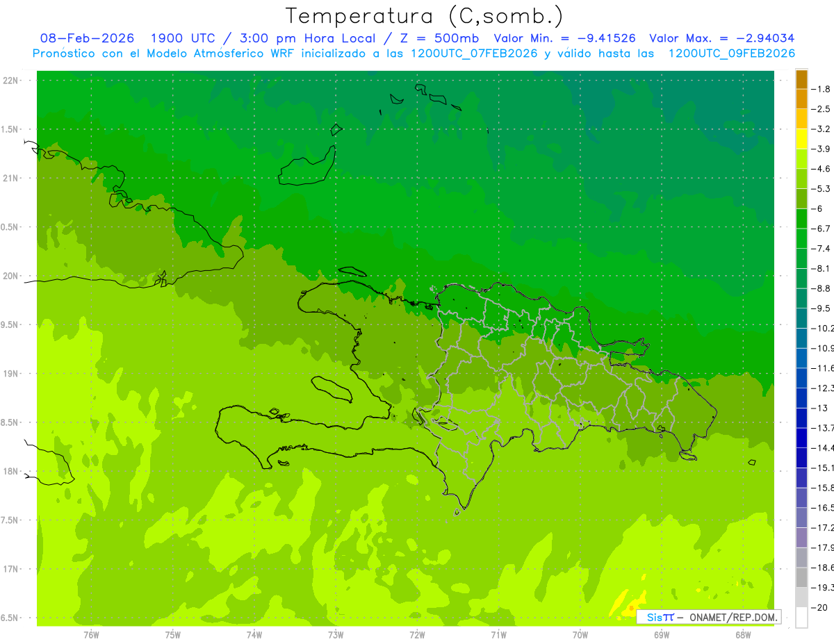
Task: Click the "68W" longitude label
Action: [743, 635]
